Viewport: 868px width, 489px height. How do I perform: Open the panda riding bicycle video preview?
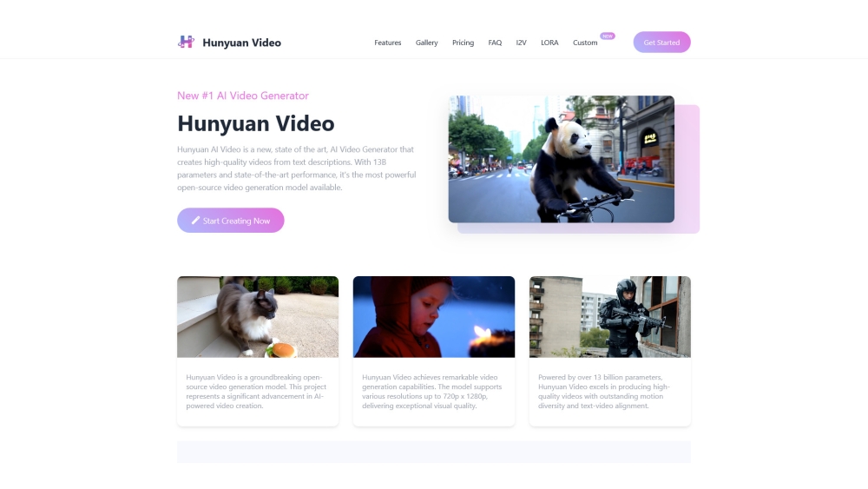pos(562,159)
